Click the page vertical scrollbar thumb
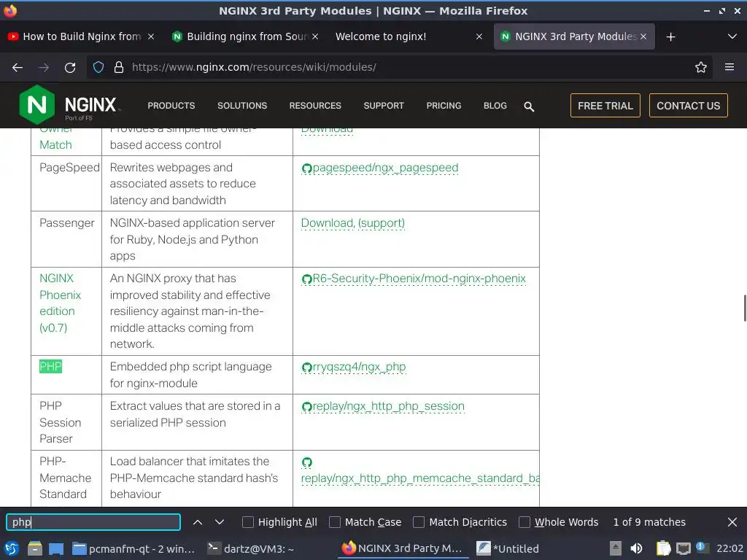 pos(744,308)
